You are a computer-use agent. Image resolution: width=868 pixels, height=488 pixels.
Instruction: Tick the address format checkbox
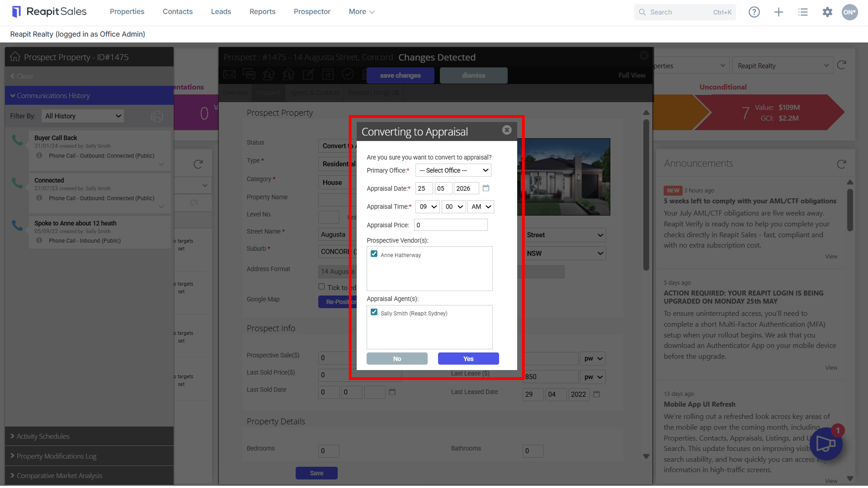pyautogui.click(x=322, y=287)
